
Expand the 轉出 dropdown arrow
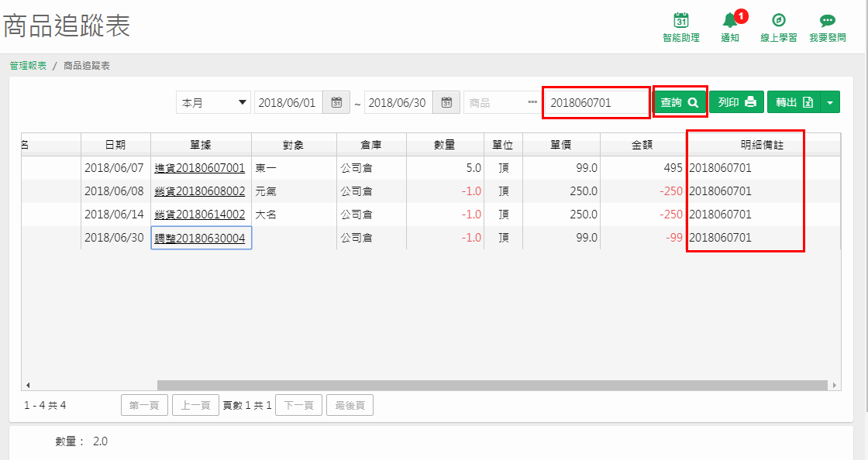pyautogui.click(x=830, y=102)
